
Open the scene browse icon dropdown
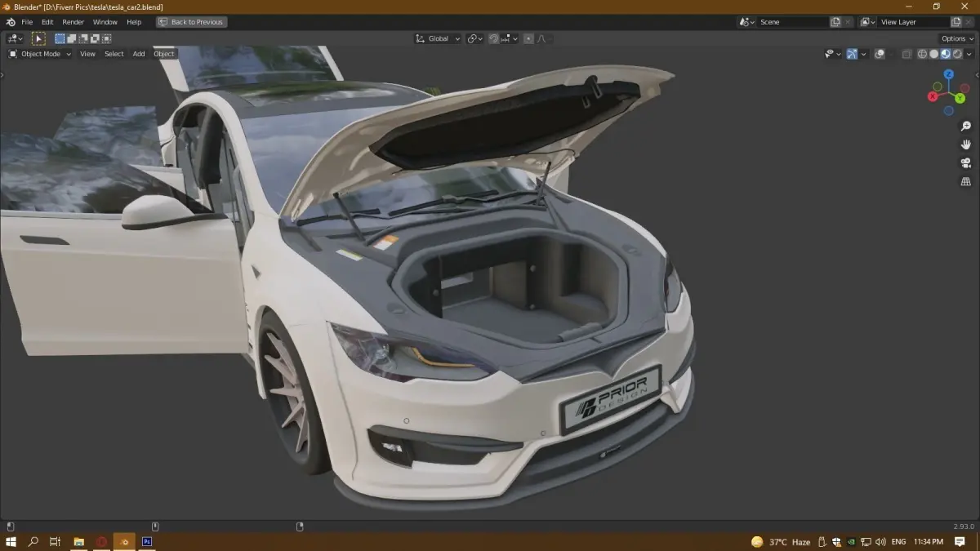coord(747,22)
